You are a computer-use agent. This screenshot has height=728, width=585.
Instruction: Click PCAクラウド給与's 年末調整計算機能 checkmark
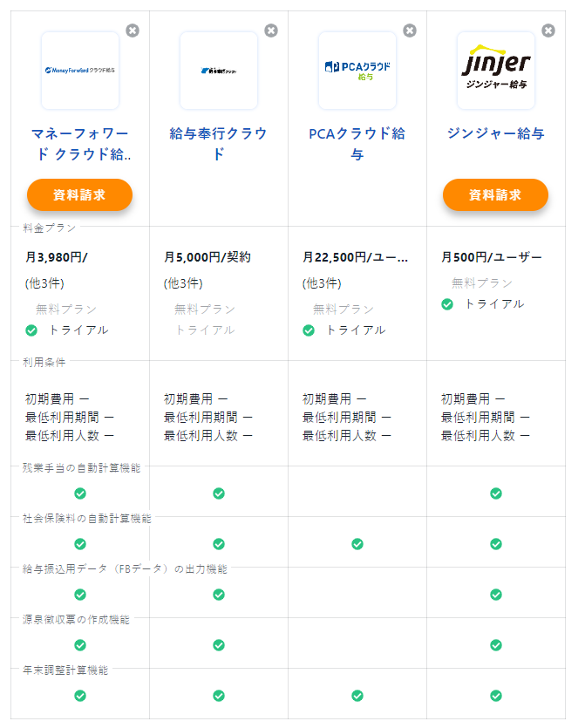pos(357,696)
